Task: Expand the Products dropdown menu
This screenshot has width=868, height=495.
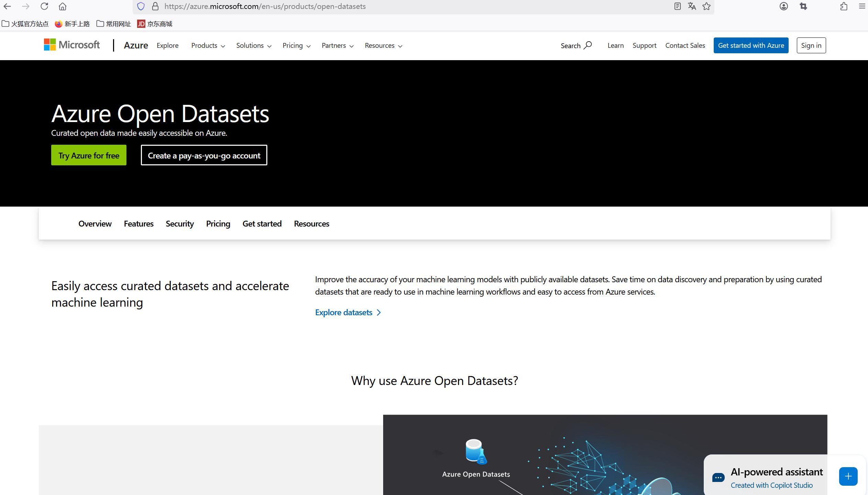Action: (208, 45)
